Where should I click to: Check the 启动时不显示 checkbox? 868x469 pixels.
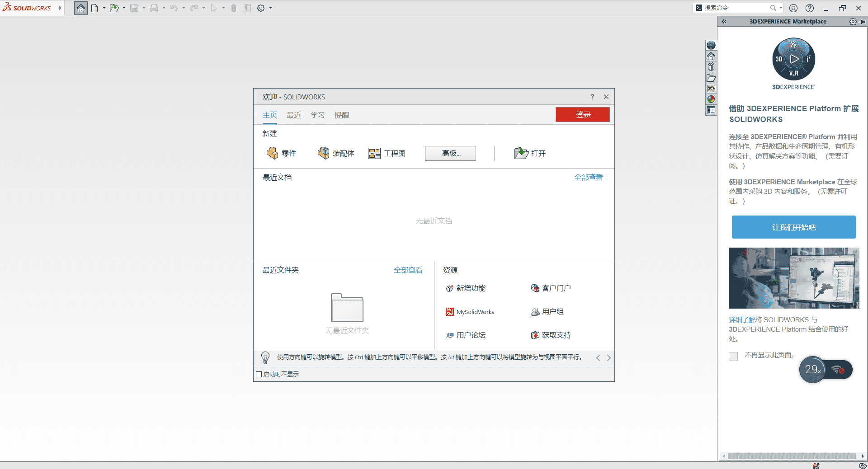pos(259,374)
